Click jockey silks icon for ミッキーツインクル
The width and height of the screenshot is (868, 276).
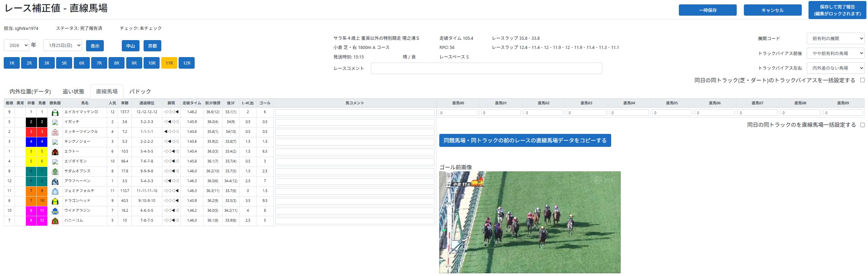coord(55,132)
